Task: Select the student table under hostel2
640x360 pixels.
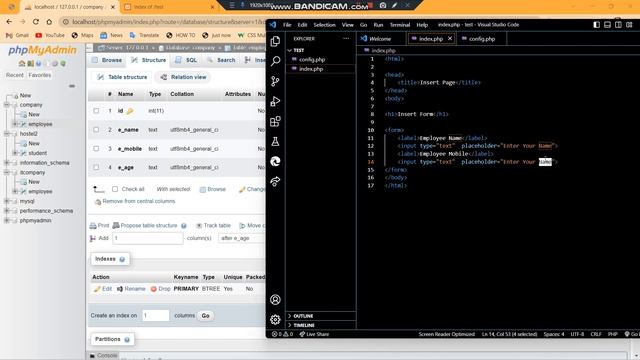Action: (x=38, y=153)
